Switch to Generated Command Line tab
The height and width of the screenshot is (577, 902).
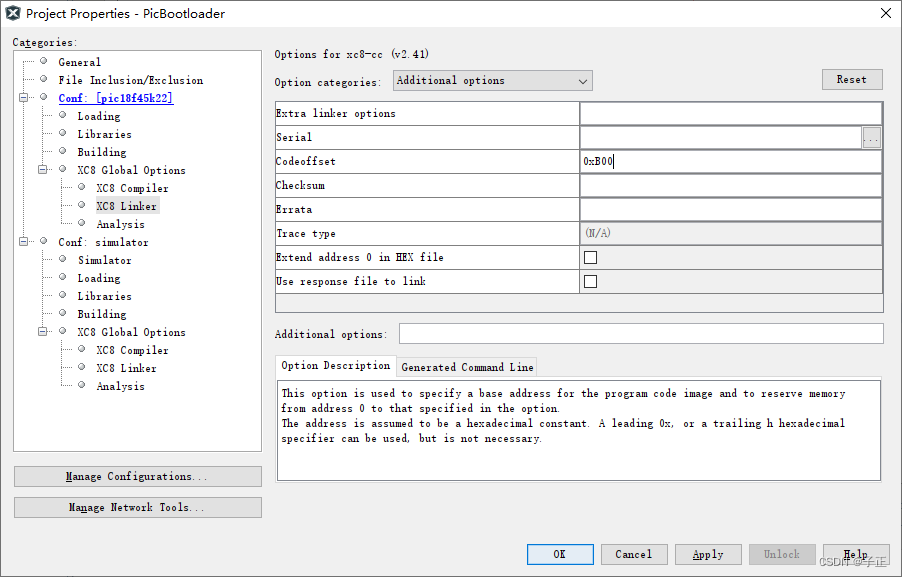tap(466, 366)
